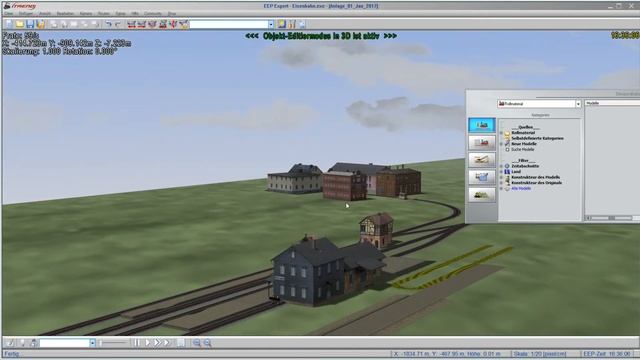Redo the action with the redo arrow
This screenshot has height=360, width=640.
click(118, 24)
